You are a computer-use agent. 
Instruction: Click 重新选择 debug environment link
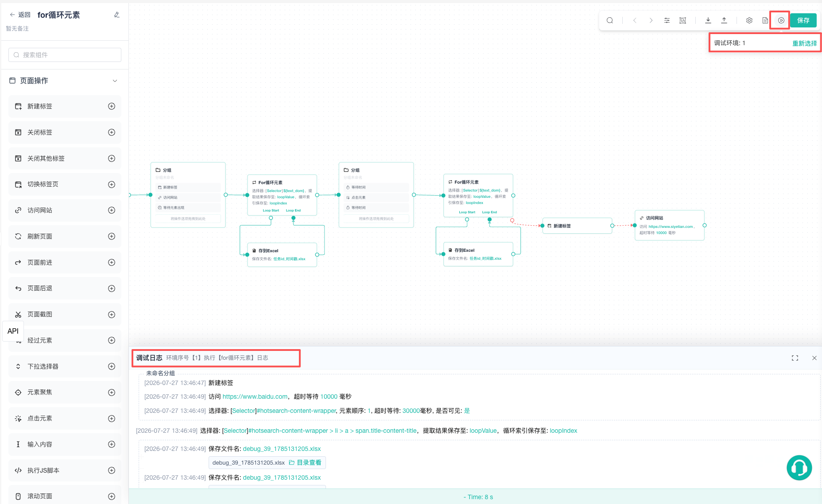pos(805,43)
